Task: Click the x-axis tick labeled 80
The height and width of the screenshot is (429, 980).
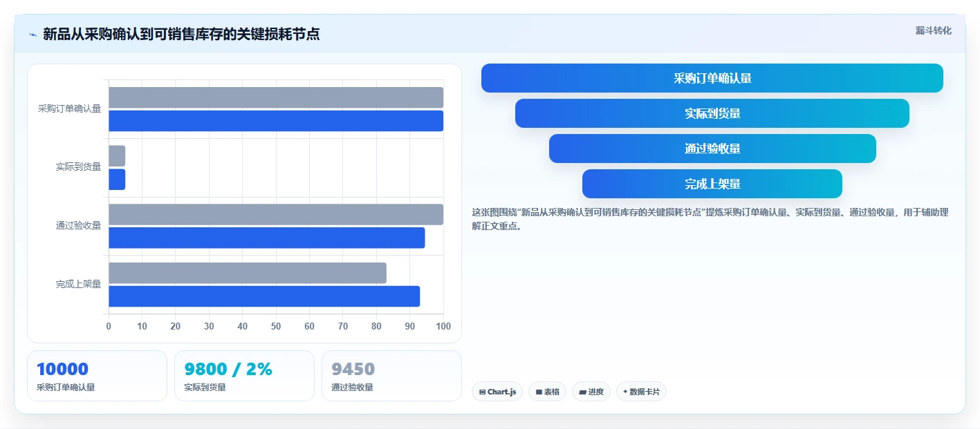Action: click(x=376, y=326)
